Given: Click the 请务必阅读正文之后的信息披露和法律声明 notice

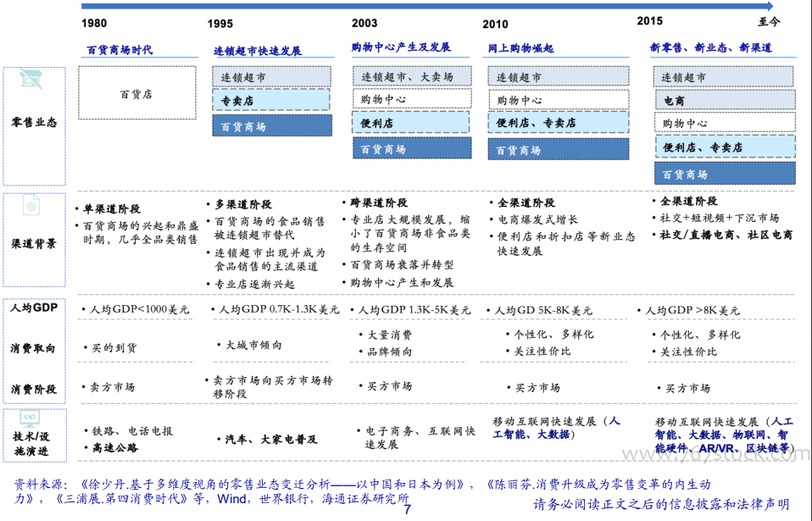Looking at the screenshot, I should [x=661, y=503].
